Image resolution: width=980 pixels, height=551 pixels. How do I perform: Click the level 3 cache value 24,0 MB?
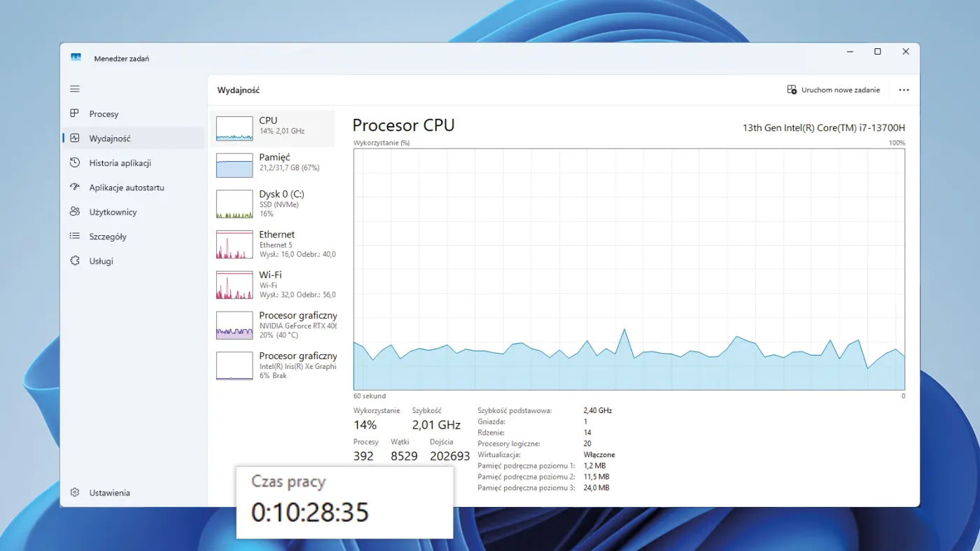tap(596, 488)
